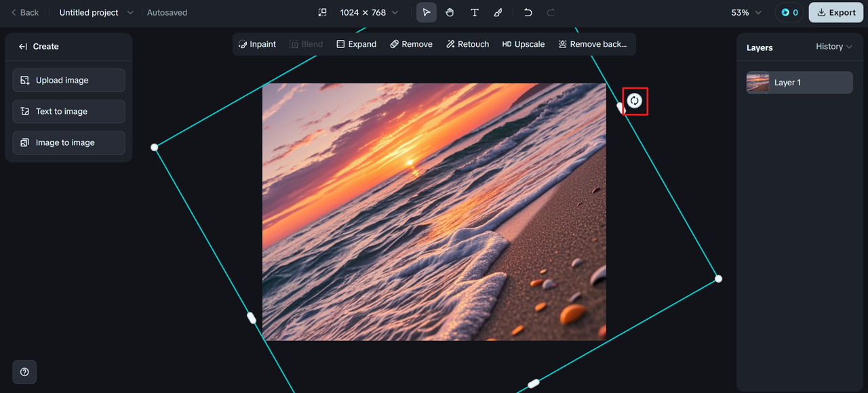Click the rotate handle on the image
Image resolution: width=868 pixels, height=393 pixels.
click(x=635, y=101)
